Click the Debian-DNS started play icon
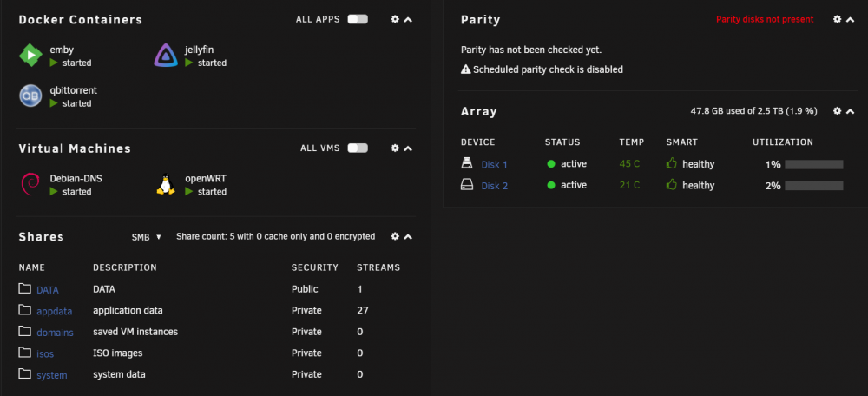 pyautogui.click(x=54, y=192)
